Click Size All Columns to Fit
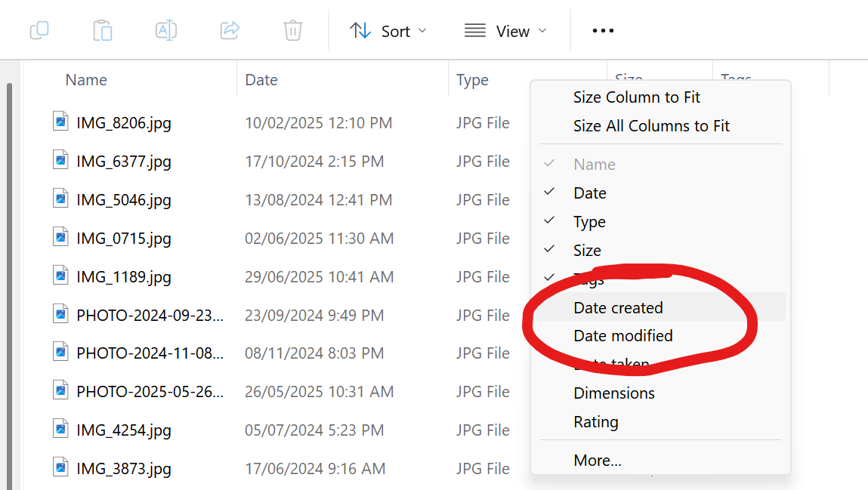Image resolution: width=868 pixels, height=490 pixels. point(651,126)
